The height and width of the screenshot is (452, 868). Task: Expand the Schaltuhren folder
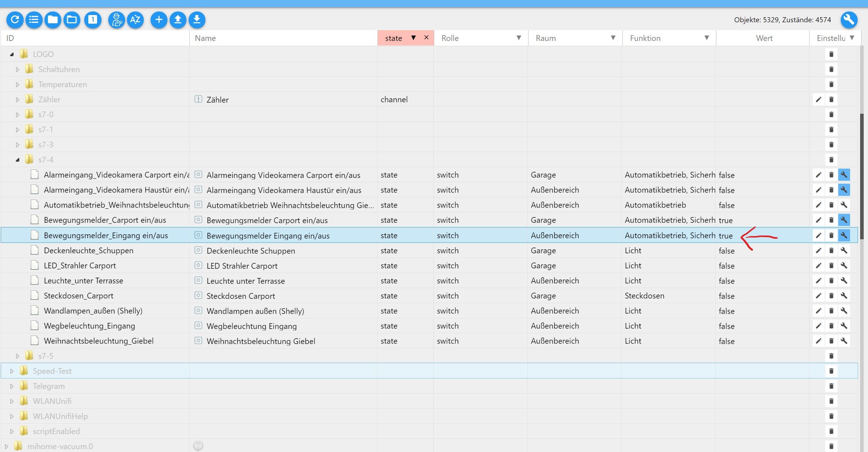point(18,70)
